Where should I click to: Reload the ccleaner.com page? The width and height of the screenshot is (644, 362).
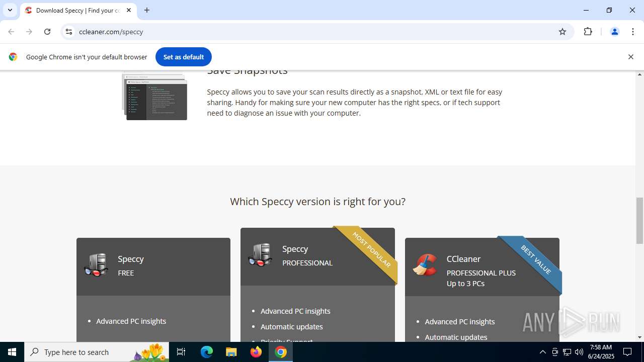click(x=47, y=32)
